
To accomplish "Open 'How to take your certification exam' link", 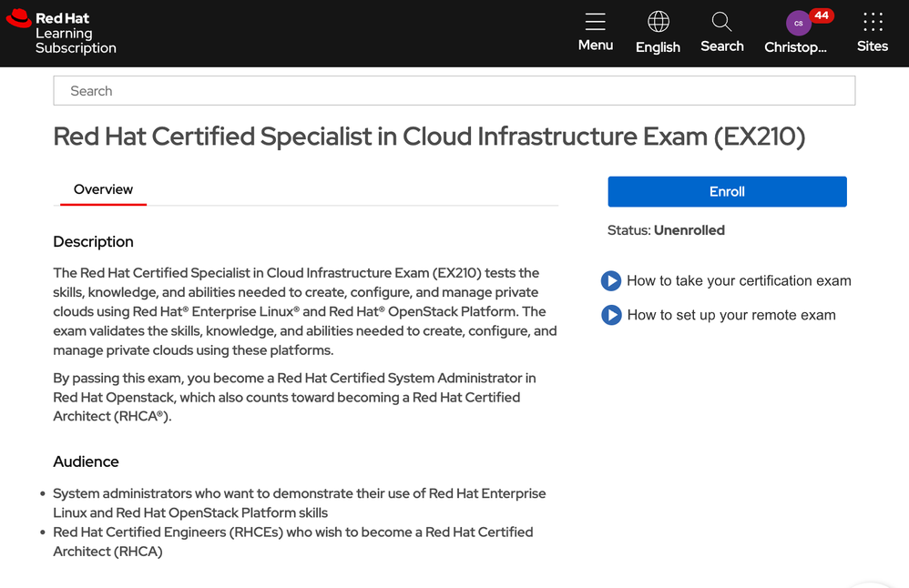I will (x=739, y=281).
